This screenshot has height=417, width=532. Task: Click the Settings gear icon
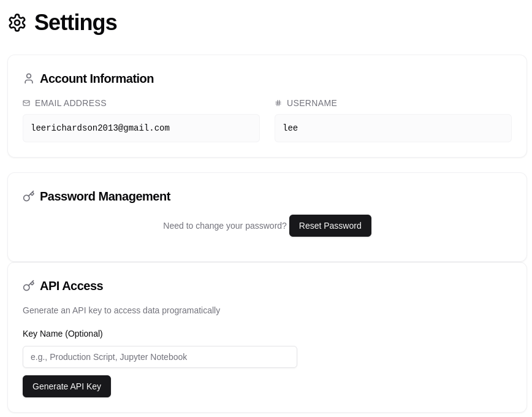point(17,23)
